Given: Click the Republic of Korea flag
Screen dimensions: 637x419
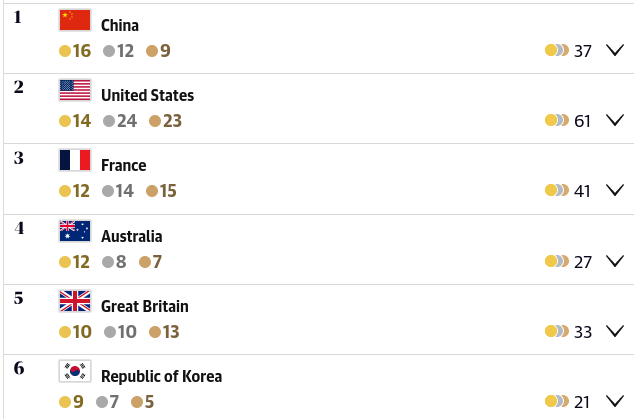Looking at the screenshot, I should (x=75, y=371).
